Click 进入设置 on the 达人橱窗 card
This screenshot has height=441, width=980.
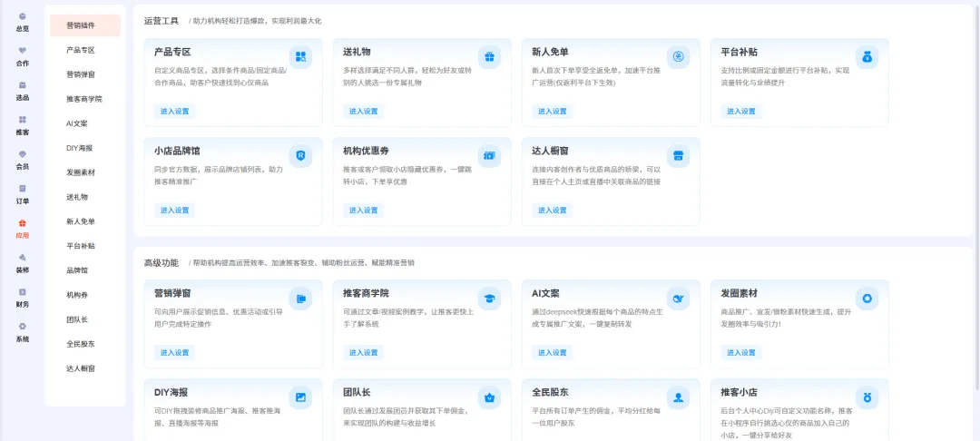point(552,210)
